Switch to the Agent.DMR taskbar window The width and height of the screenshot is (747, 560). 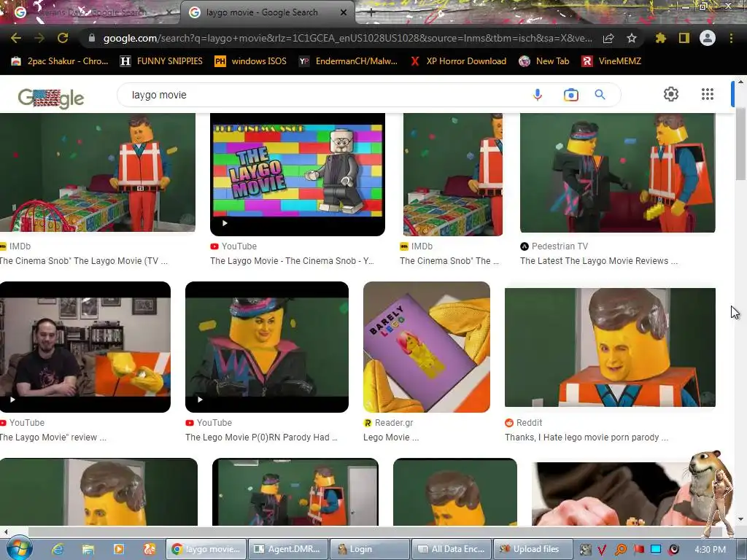(x=288, y=549)
